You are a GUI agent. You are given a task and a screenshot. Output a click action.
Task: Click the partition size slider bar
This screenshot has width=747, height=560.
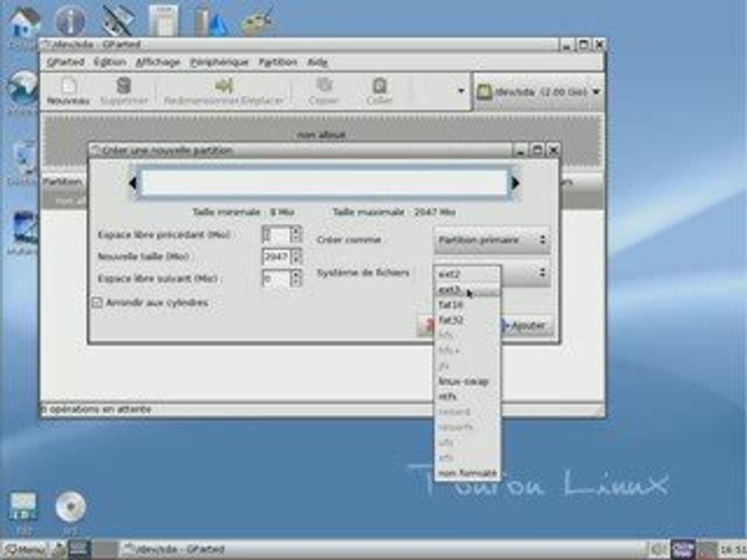click(324, 183)
